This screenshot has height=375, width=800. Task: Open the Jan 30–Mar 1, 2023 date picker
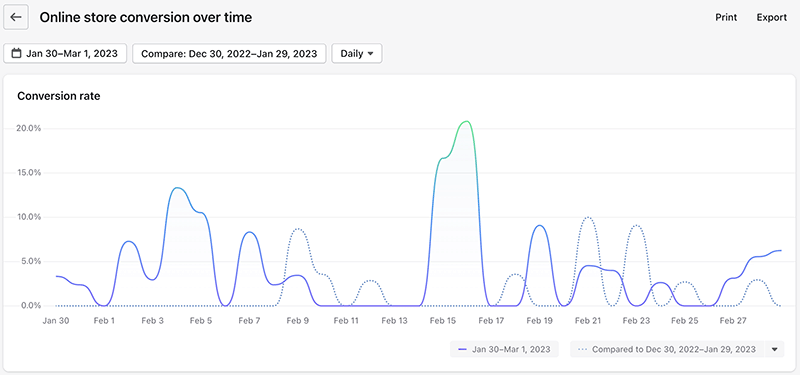(65, 53)
